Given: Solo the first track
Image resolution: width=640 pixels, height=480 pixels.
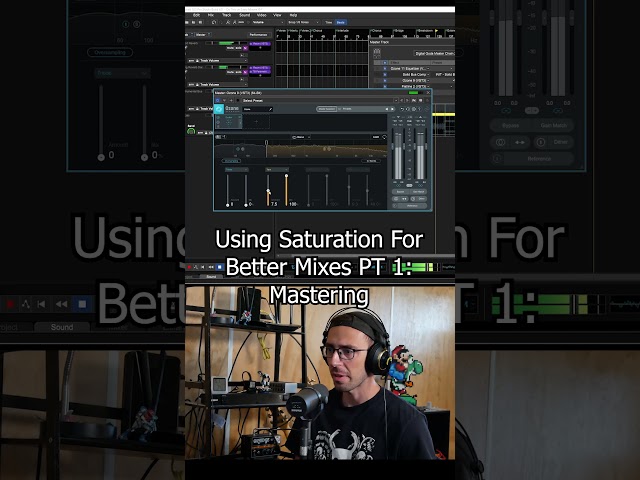Looking at the screenshot, I should pyautogui.click(x=238, y=48).
